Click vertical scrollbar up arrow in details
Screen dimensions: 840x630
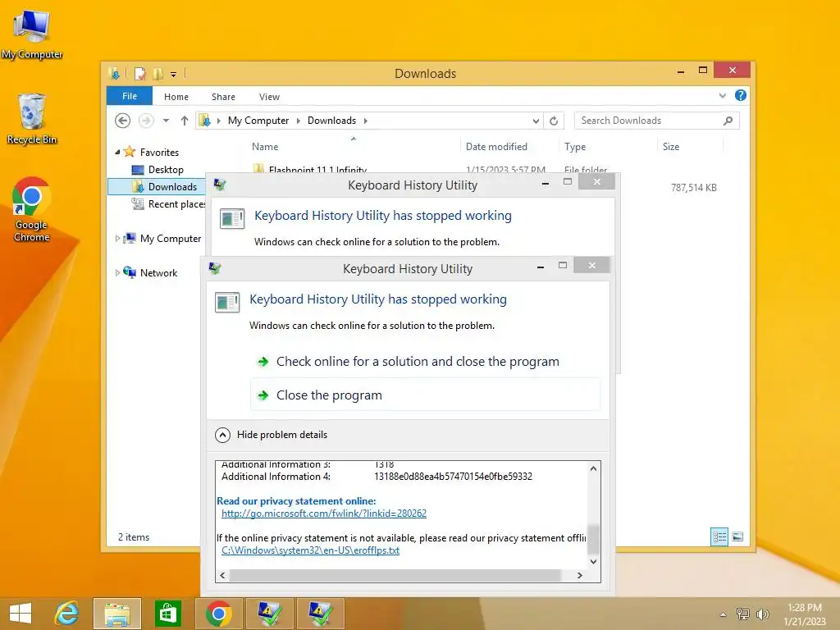click(x=593, y=468)
